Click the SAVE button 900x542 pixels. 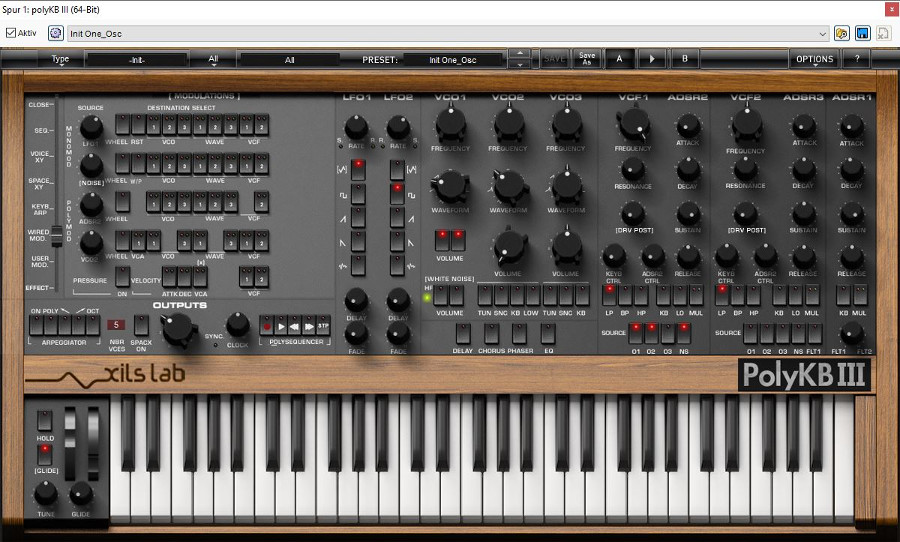click(554, 59)
